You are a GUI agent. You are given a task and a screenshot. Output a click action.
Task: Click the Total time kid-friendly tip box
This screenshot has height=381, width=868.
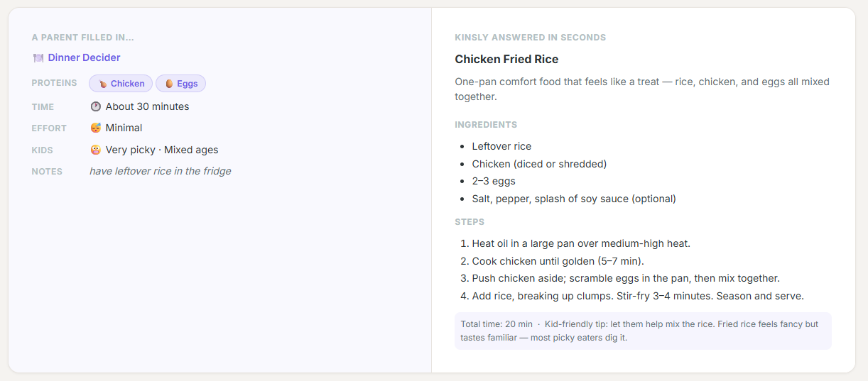[x=643, y=331]
